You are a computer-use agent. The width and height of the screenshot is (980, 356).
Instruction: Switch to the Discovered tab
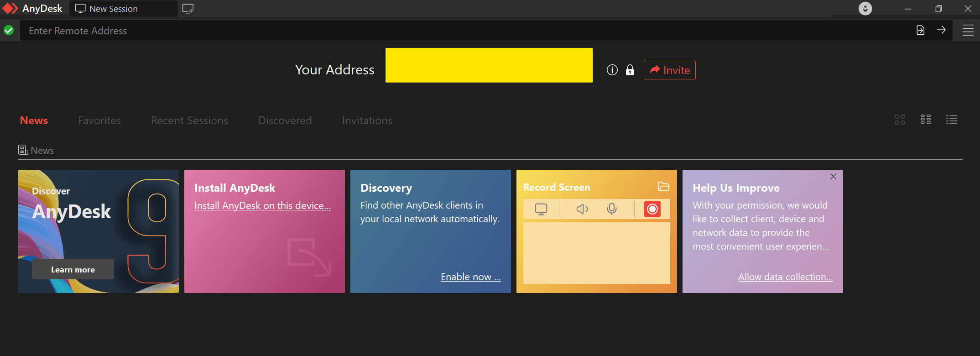tap(285, 120)
